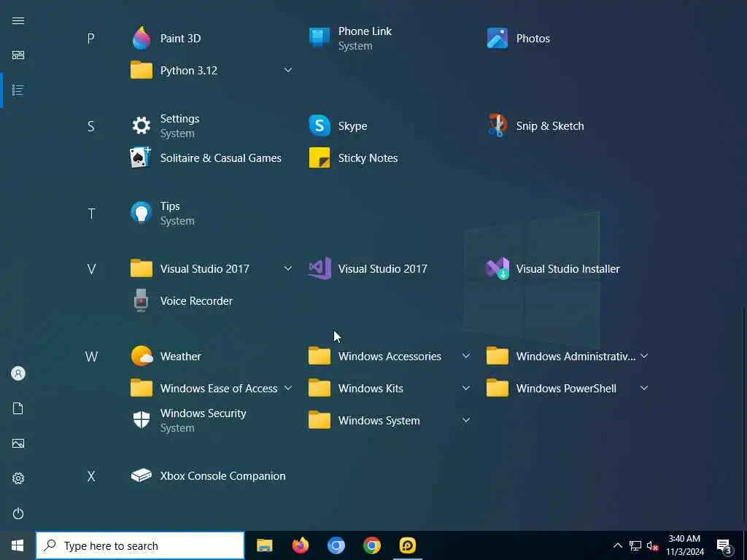Image resolution: width=747 pixels, height=560 pixels.
Task: Click the letter W group header
Action: [x=91, y=357]
